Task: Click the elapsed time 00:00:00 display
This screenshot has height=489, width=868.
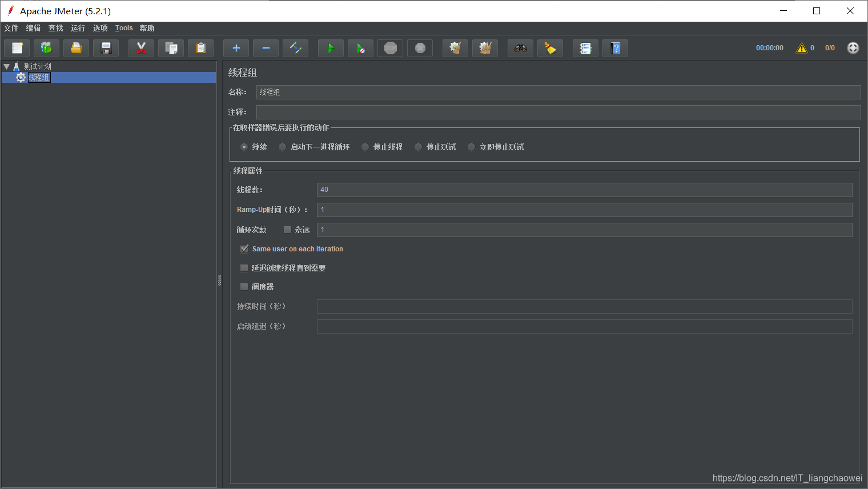Action: pos(769,48)
